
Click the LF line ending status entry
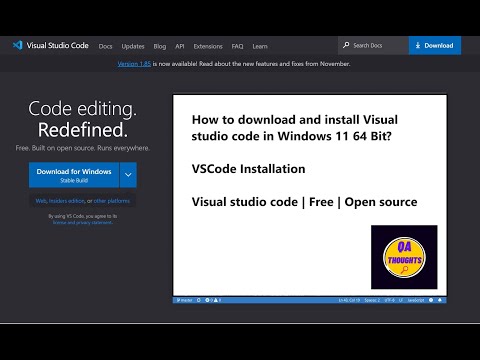401,300
